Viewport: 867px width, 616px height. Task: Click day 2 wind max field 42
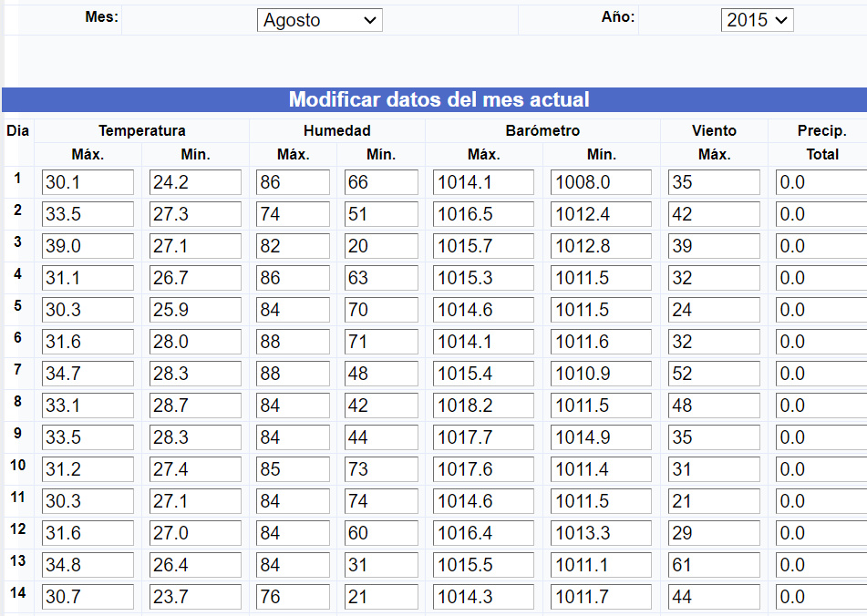(714, 214)
